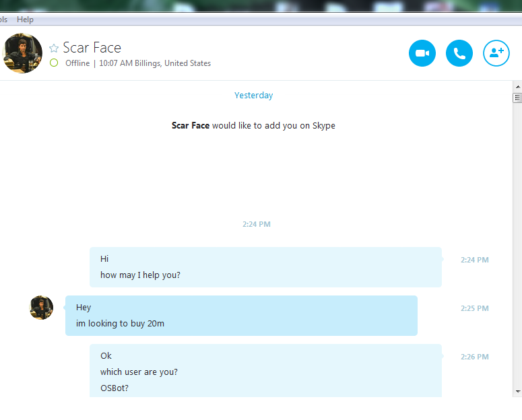Click the 'which user are you?' message
Viewport: 522px width, 420px height.
(x=139, y=372)
